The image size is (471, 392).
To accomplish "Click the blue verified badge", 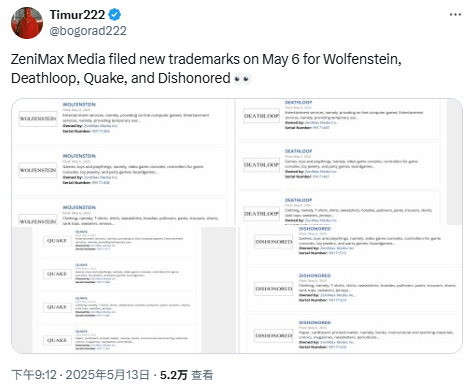I will [115, 15].
